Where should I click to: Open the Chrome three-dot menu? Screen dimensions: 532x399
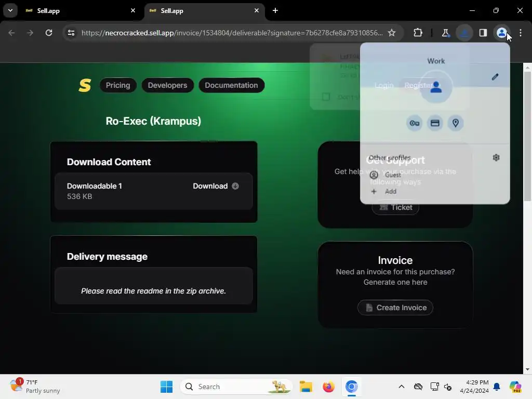coord(521,33)
